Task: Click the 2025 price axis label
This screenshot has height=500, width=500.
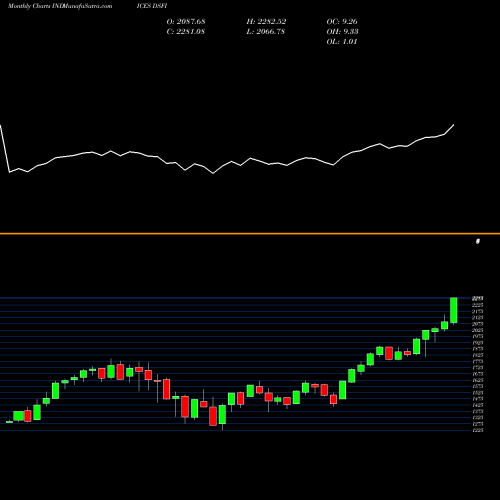Action: point(478,330)
